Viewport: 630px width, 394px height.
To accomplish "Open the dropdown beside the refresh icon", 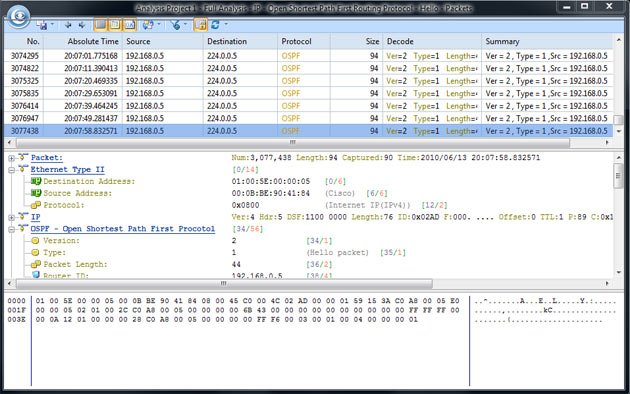I will pyautogui.click(x=226, y=24).
